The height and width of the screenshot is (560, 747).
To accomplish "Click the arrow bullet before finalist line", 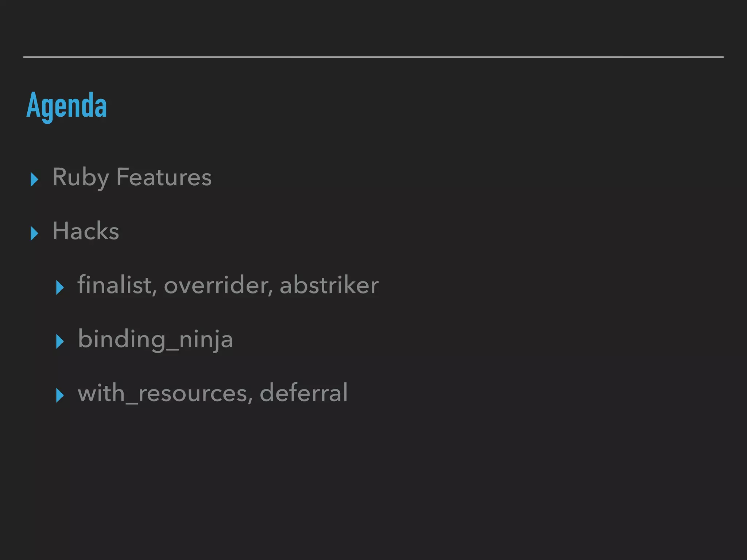I will (x=60, y=288).
